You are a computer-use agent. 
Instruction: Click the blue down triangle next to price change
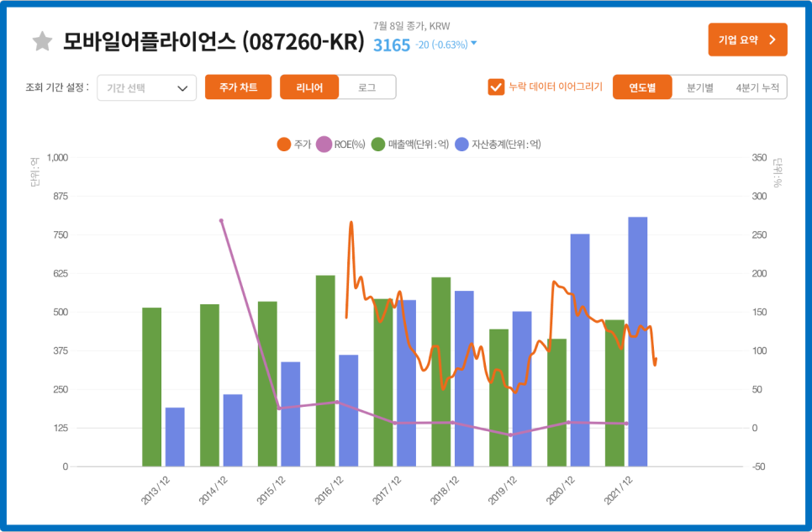point(473,44)
